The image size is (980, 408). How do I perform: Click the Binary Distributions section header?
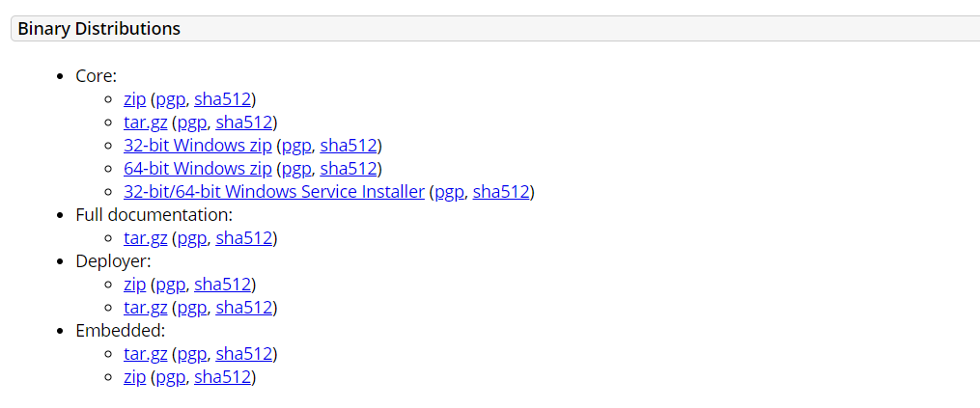[x=99, y=29]
